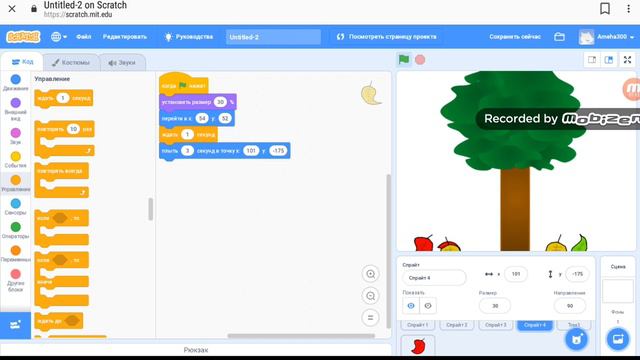Image resolution: width=640 pixels, height=360 pixels.
Task: Click x value 54 in перейти block
Action: point(202,118)
